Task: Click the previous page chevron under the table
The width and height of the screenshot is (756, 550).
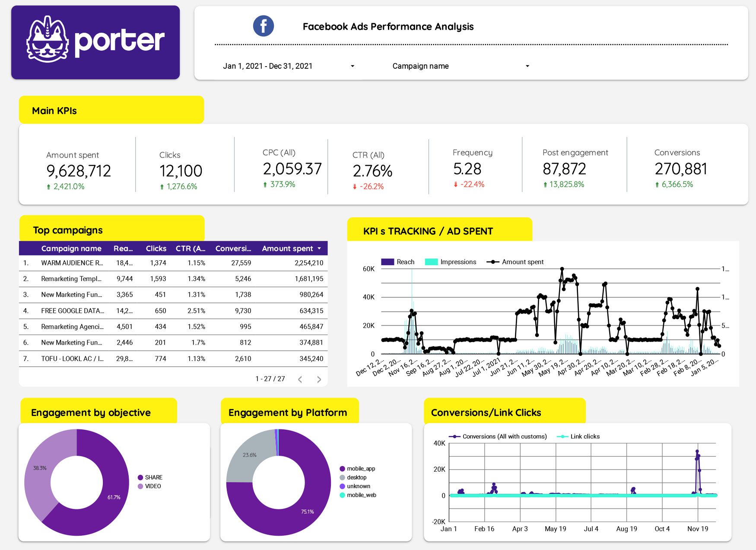Action: (300, 379)
